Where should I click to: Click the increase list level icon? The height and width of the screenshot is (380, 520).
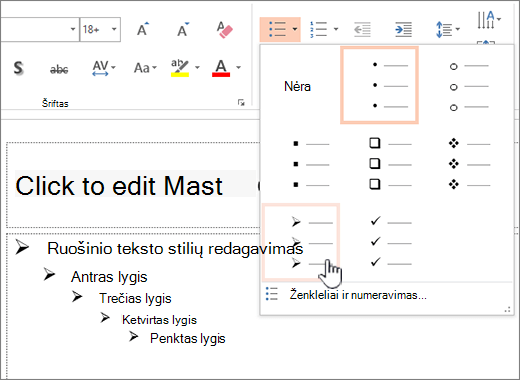click(403, 30)
